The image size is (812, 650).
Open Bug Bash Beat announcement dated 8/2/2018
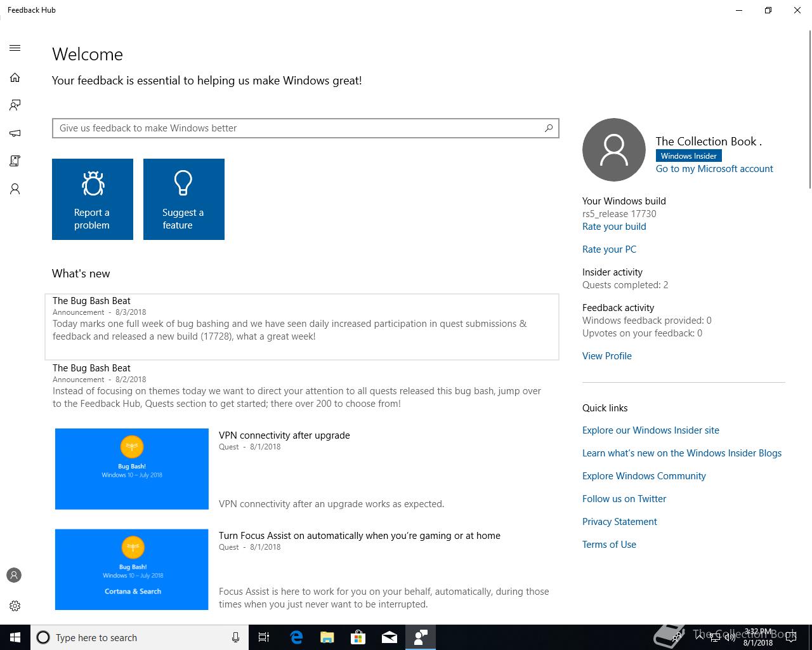coord(302,386)
